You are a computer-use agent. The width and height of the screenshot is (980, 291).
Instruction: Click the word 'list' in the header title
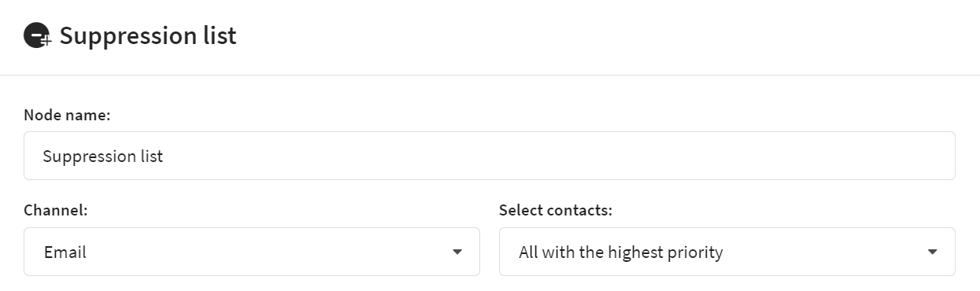pyautogui.click(x=220, y=36)
